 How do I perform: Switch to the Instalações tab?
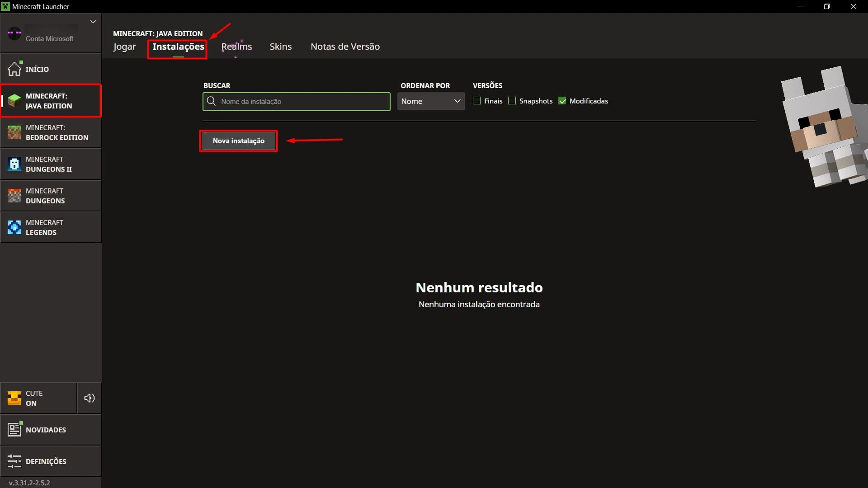177,46
